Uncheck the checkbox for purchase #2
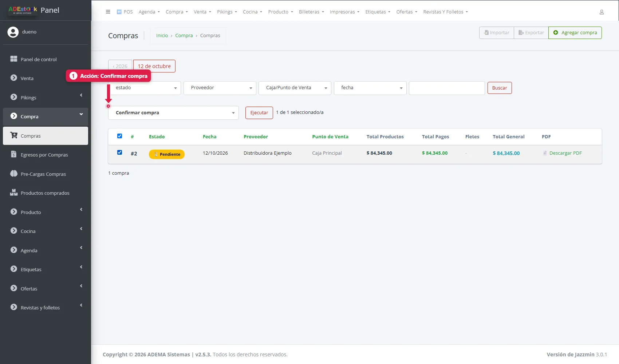 pyautogui.click(x=119, y=153)
